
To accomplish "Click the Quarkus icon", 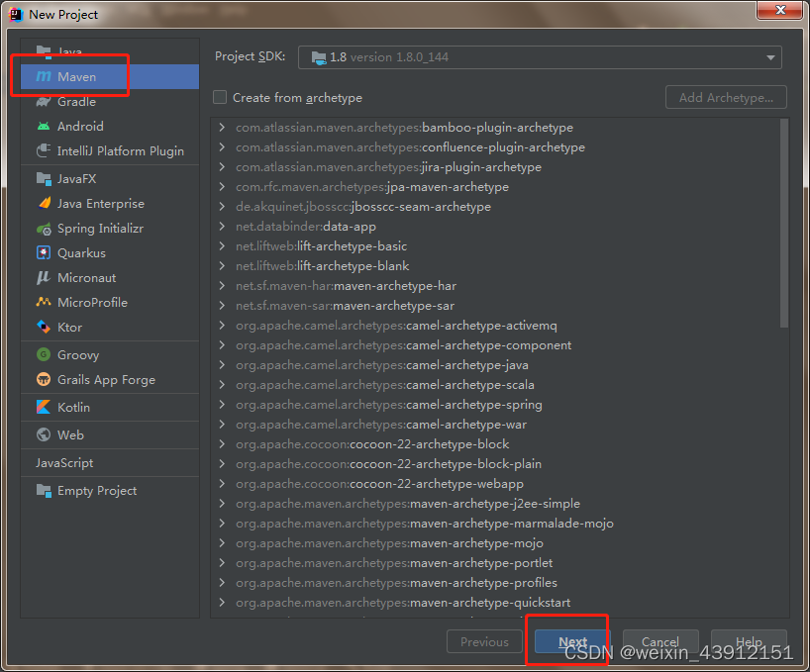I will pyautogui.click(x=44, y=253).
